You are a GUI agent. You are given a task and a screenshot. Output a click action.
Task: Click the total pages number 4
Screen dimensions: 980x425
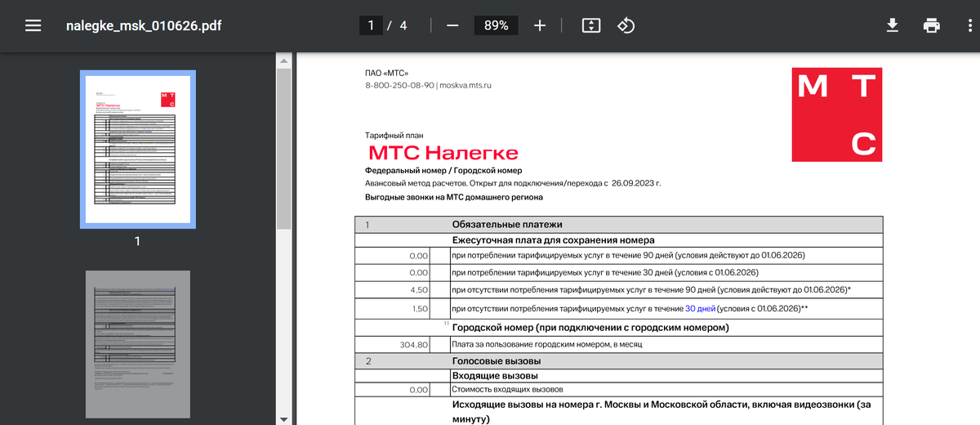tap(403, 25)
